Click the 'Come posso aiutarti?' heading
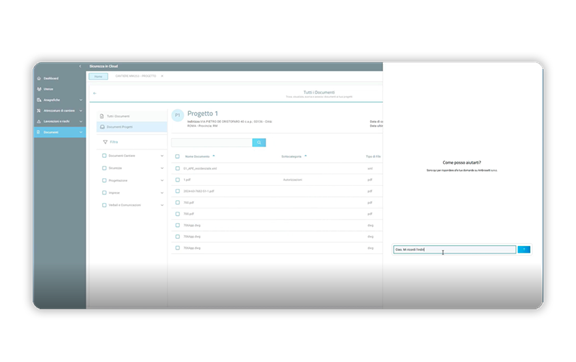 (x=462, y=162)
